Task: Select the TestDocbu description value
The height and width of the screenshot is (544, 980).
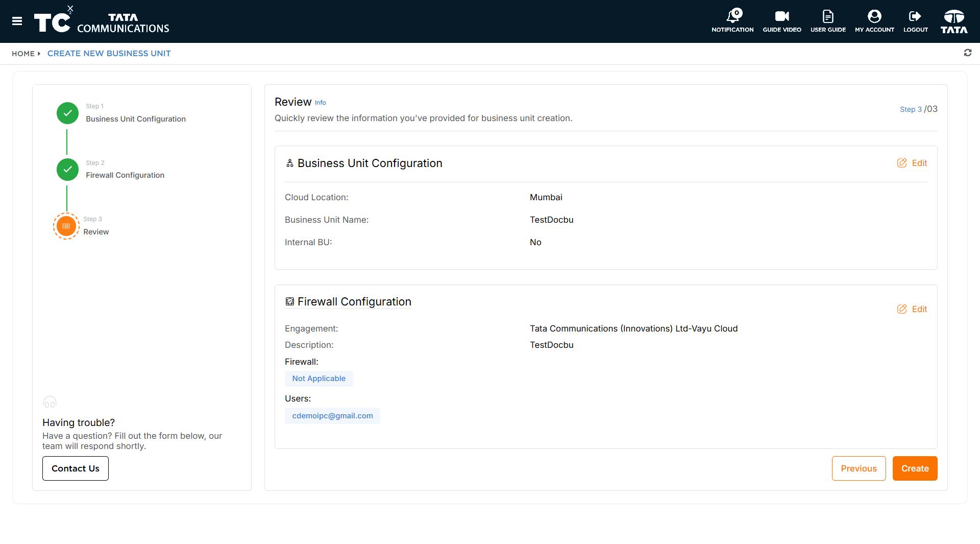Action: tap(551, 345)
